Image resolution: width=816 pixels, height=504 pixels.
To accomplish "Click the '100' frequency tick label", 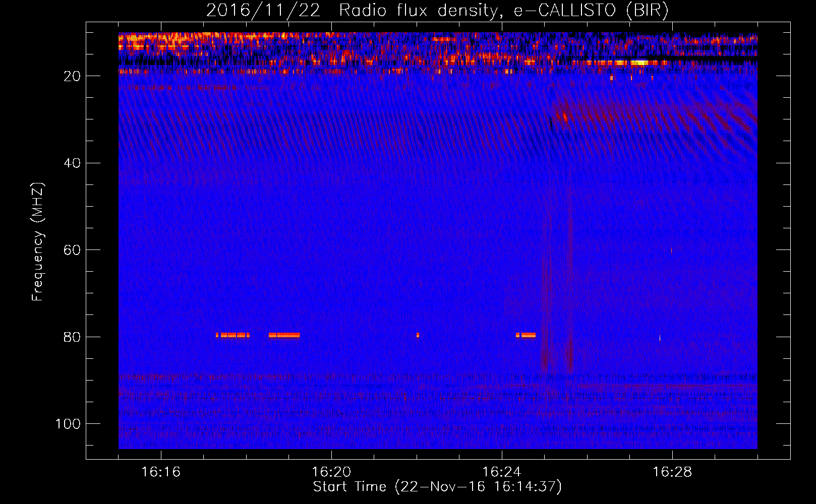I will [68, 424].
